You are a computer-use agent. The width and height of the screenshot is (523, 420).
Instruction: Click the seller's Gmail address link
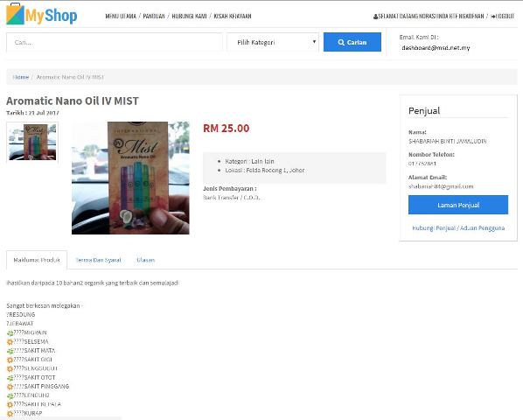(x=441, y=186)
